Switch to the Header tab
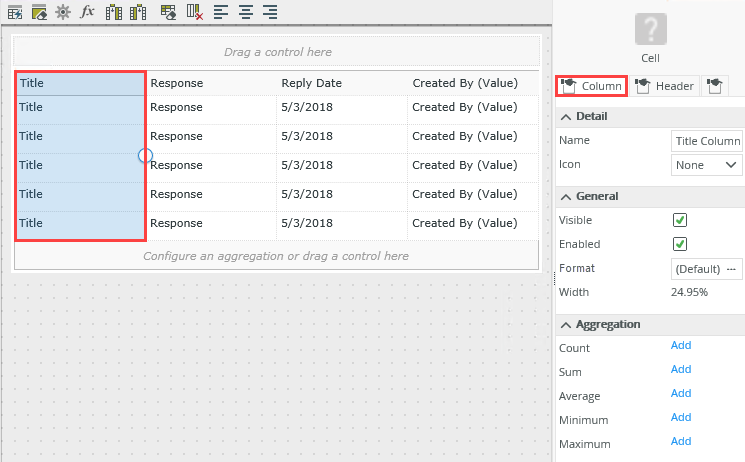745x462 pixels. (665, 86)
